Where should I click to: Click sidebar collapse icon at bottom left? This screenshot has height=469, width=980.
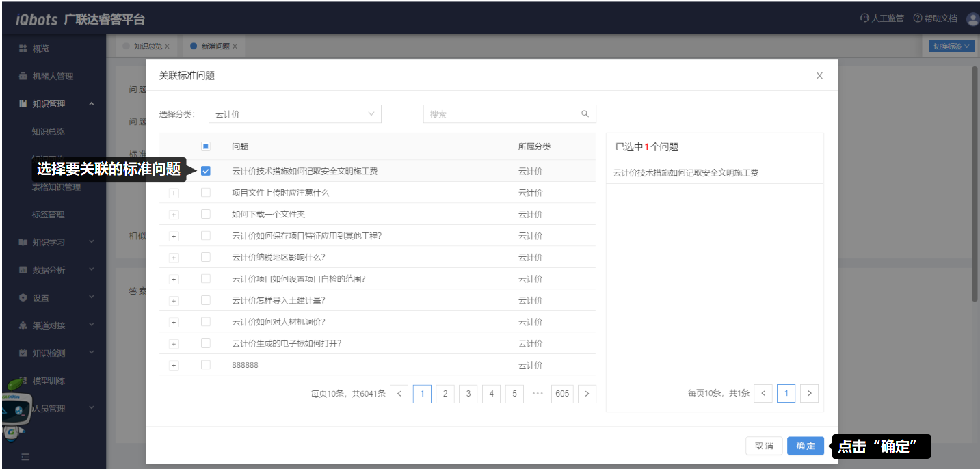tap(25, 457)
